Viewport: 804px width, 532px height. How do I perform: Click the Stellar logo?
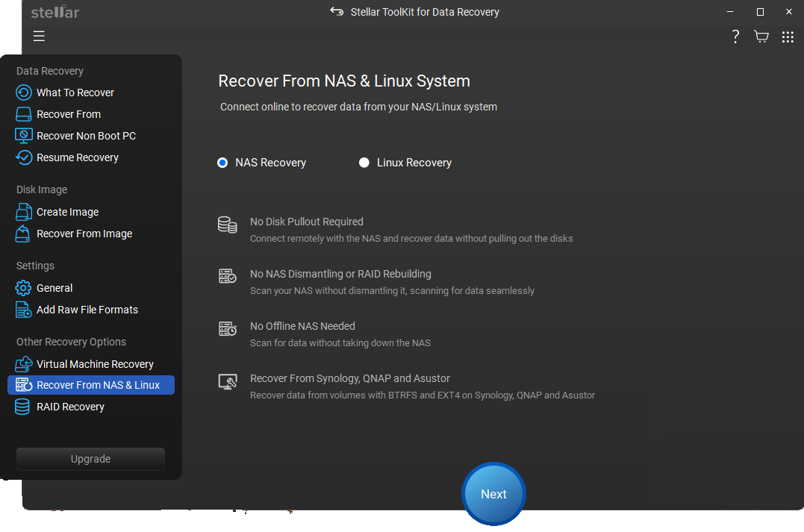point(54,12)
